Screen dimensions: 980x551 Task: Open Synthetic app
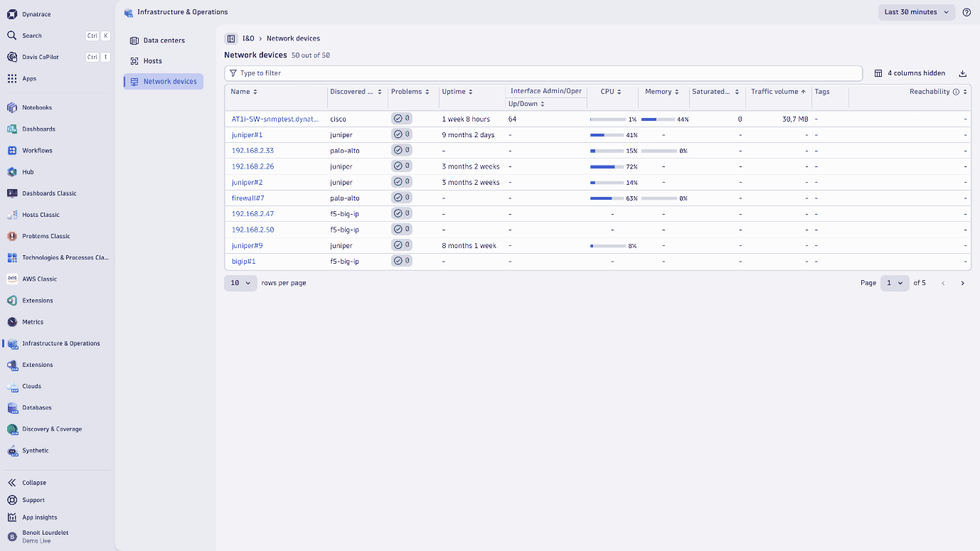click(36, 451)
